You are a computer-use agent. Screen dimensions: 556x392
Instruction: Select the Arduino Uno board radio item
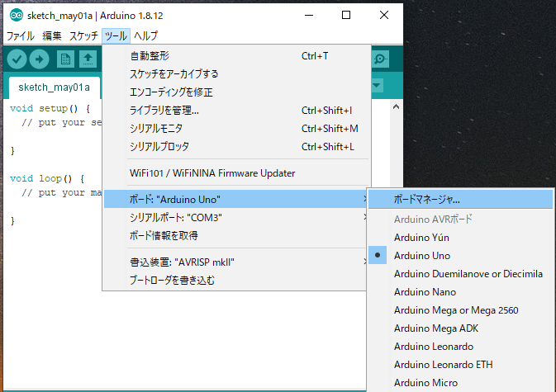point(461,255)
